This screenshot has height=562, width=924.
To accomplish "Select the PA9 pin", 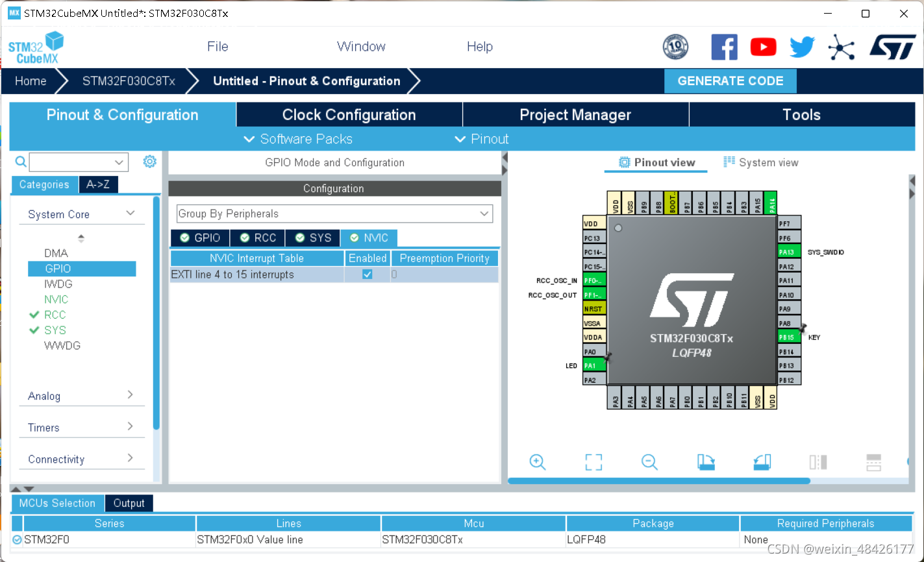I will pos(789,309).
